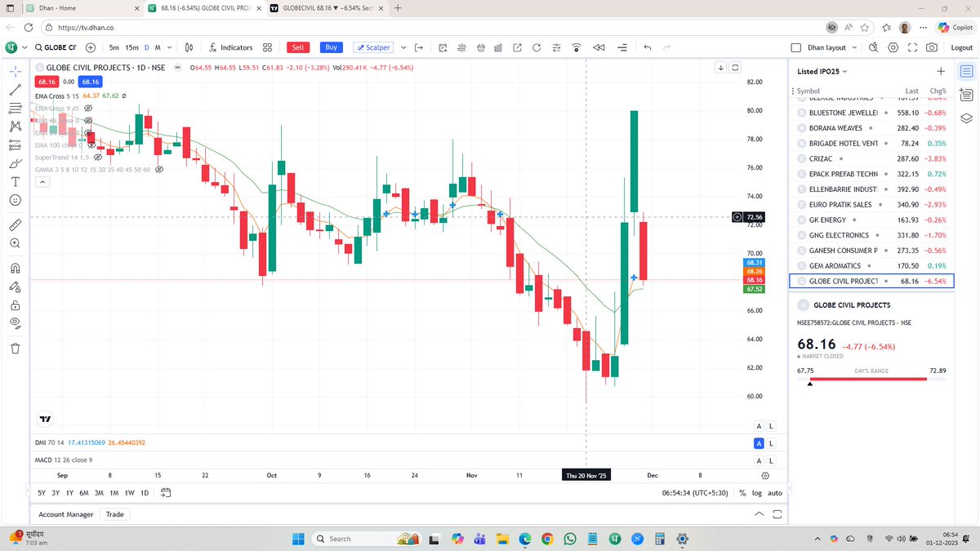980x551 pixels.
Task: Choose the pattern drawing tool
Action: pos(15,127)
